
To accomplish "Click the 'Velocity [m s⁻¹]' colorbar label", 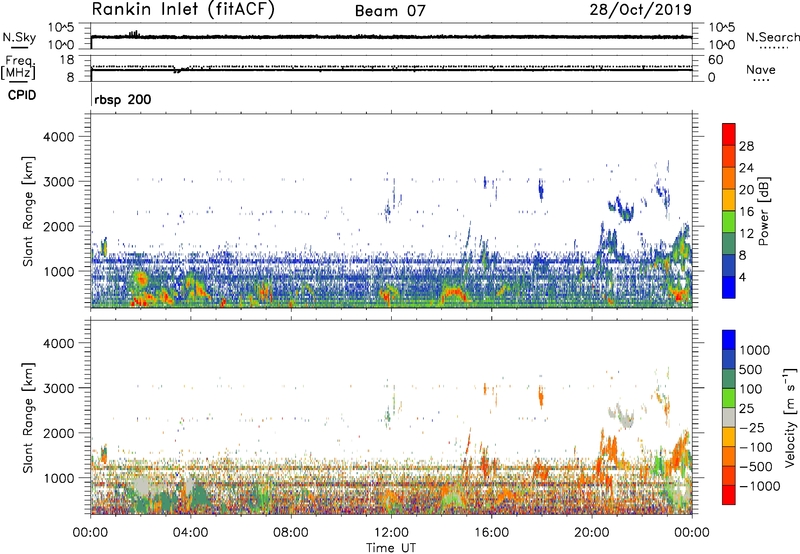I will click(790, 417).
